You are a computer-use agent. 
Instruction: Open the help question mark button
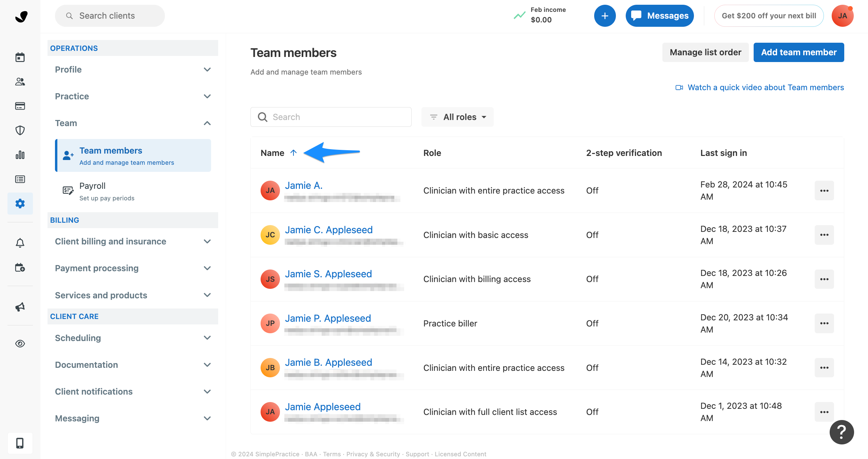(x=842, y=432)
